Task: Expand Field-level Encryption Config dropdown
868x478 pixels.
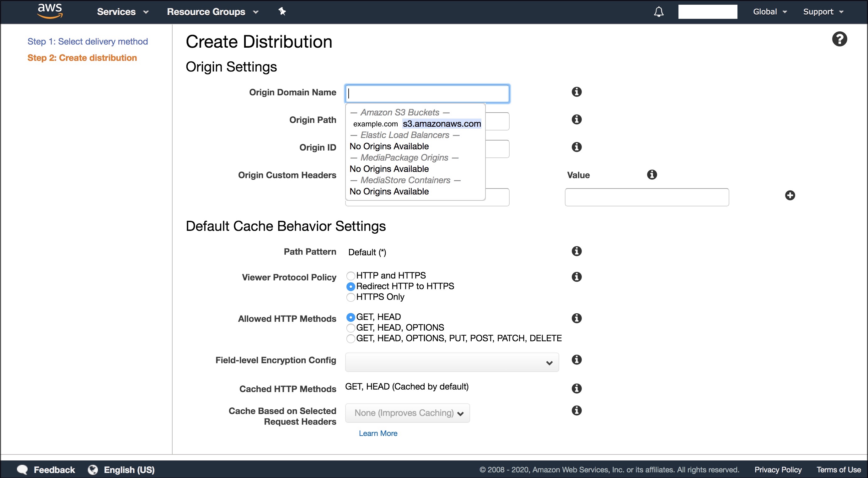Action: click(452, 363)
